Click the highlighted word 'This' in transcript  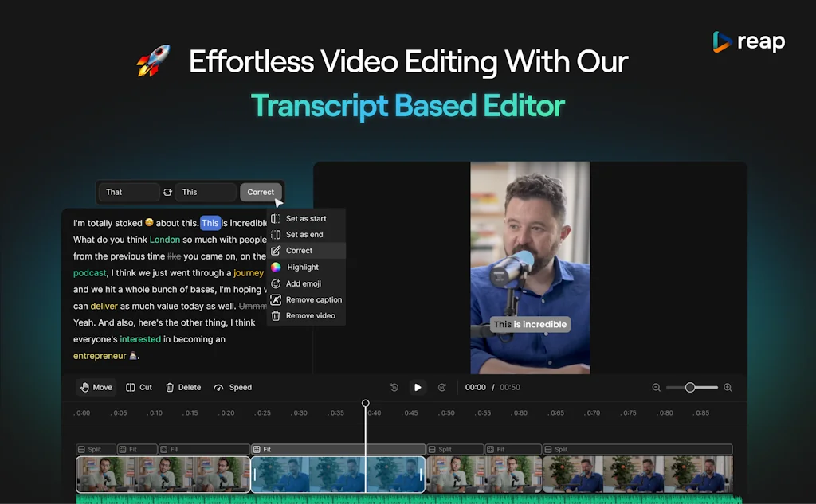pyautogui.click(x=210, y=223)
